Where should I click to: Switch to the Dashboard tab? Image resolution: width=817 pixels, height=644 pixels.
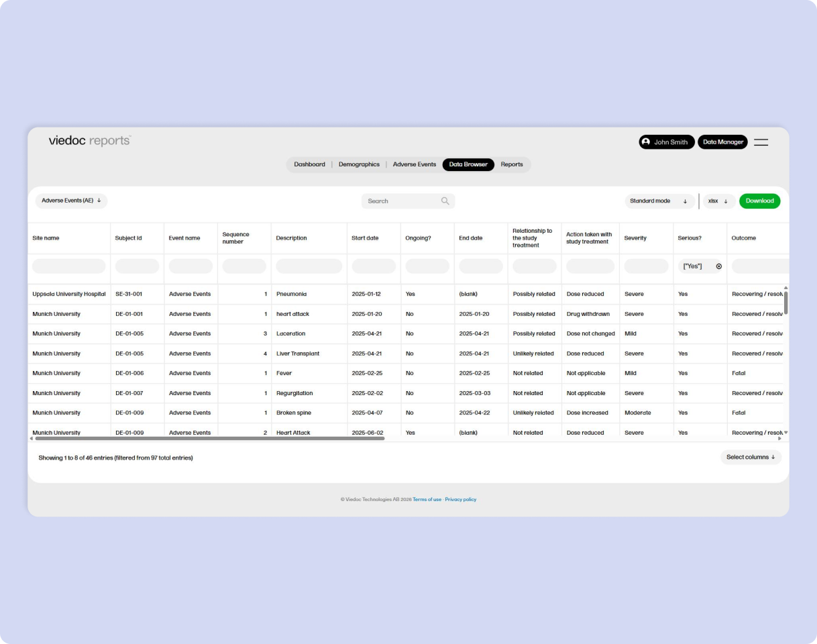coord(309,164)
